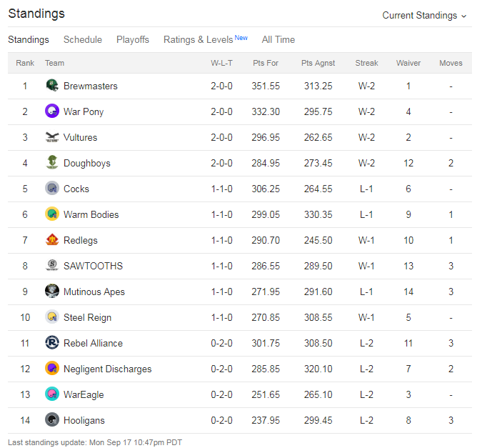Open the All Time tab

pos(278,39)
